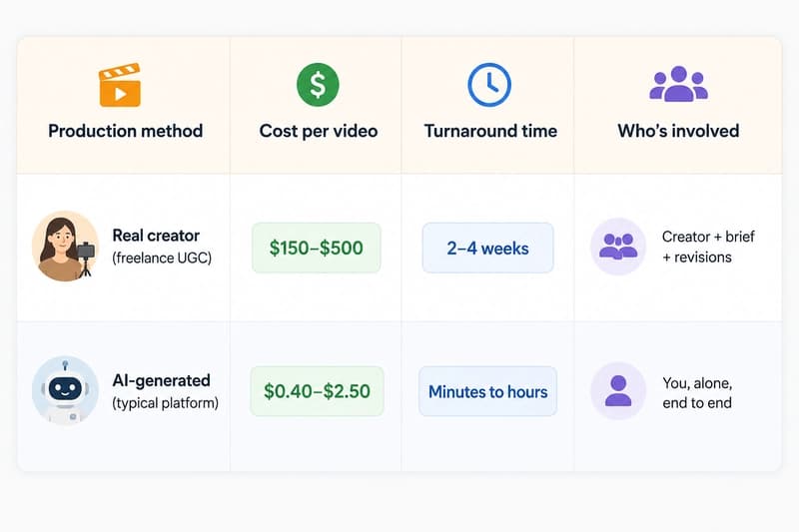Select the $150–$500 price badge
The height and width of the screenshot is (532, 799).
coord(317,248)
